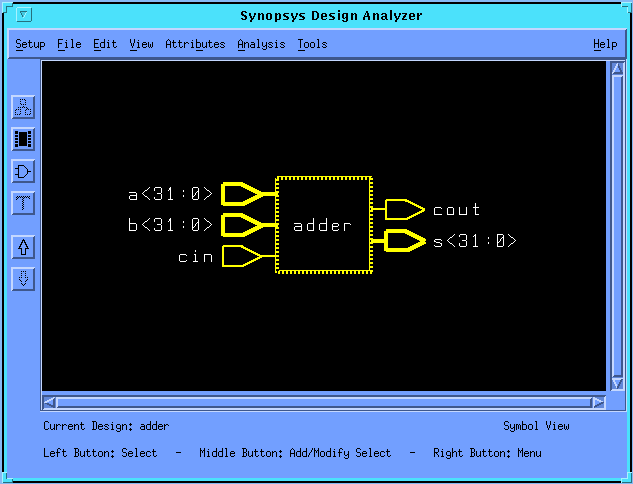This screenshot has height=484, width=633.
Task: Select the s<31:0> output port symbol
Action: [405, 241]
